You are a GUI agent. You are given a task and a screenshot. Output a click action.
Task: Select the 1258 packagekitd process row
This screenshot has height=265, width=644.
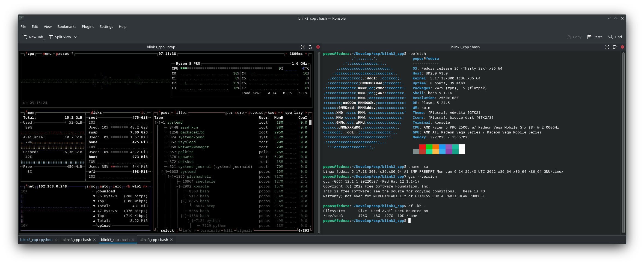click(x=231, y=132)
